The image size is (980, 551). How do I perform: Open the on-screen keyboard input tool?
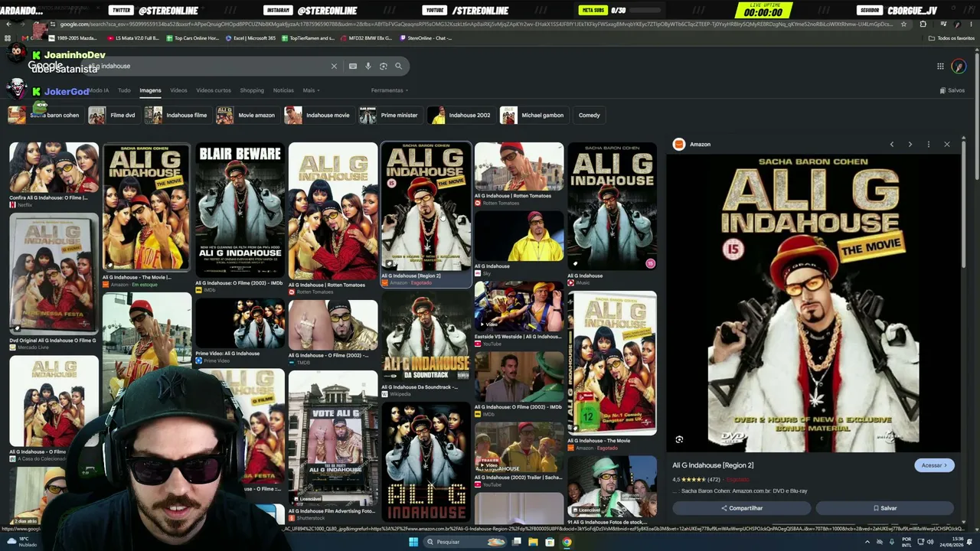(x=353, y=67)
